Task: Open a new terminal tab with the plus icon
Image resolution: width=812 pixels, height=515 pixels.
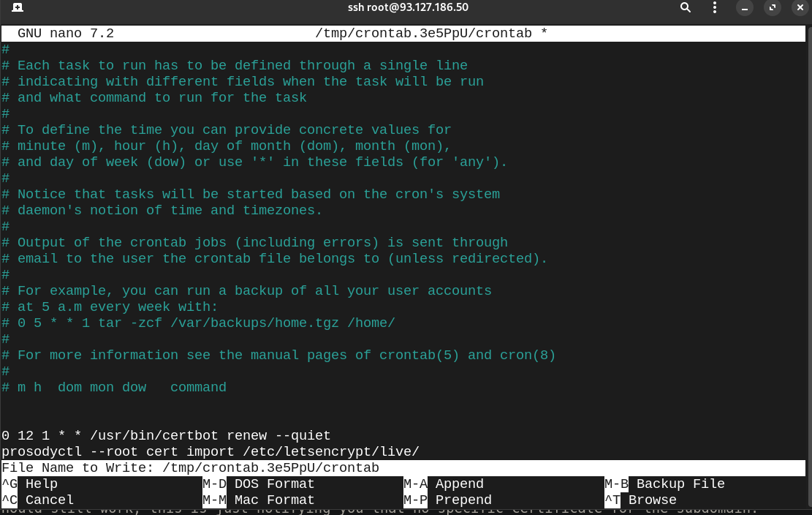Action: (x=17, y=7)
